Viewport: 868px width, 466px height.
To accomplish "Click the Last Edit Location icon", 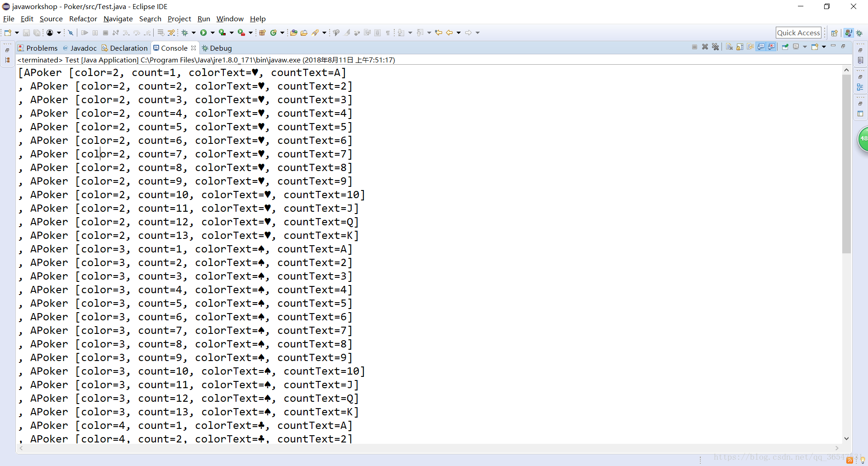I will coord(438,33).
